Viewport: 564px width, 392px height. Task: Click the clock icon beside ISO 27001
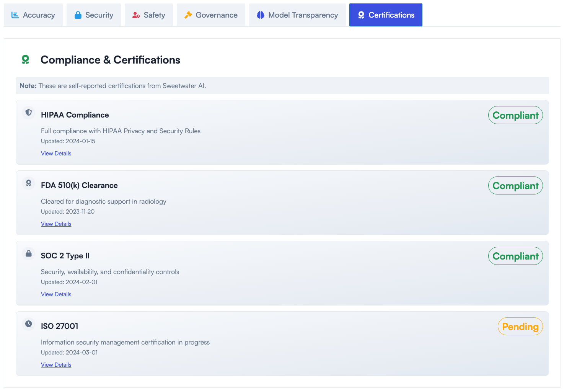(28, 324)
